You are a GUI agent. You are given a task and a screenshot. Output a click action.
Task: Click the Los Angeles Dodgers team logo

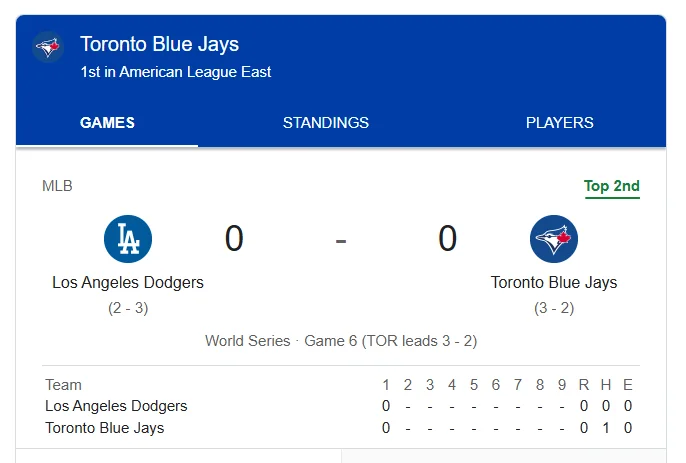128,239
